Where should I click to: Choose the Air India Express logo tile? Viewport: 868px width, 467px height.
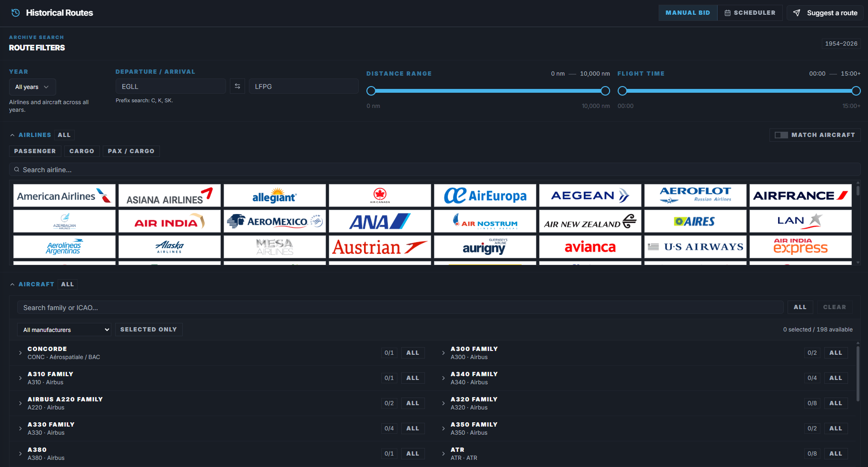point(801,247)
